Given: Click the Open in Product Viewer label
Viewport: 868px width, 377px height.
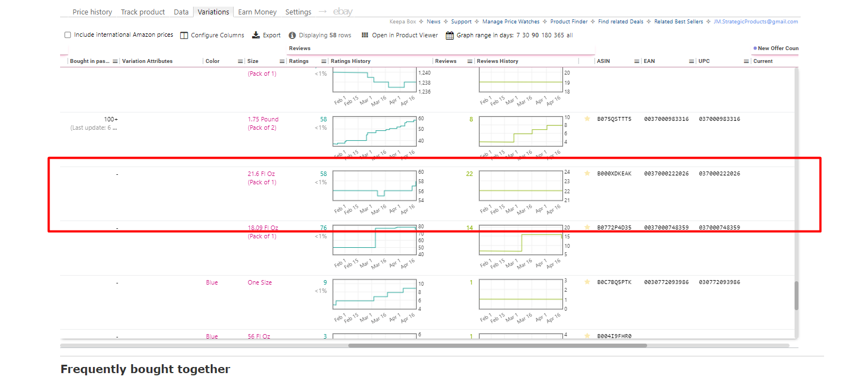Looking at the screenshot, I should (405, 35).
